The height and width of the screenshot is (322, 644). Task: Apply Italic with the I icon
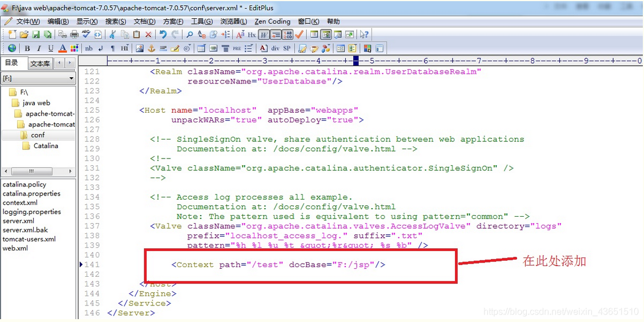pos(39,48)
